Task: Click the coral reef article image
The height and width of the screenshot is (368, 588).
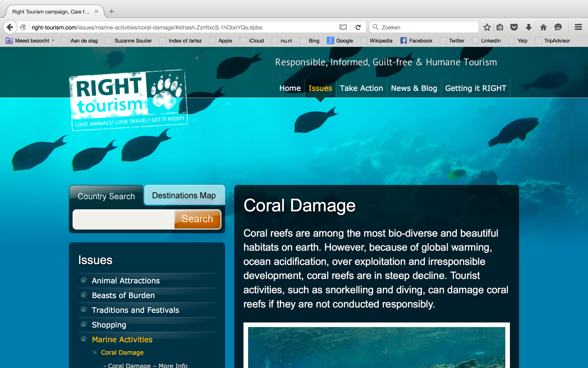Action: point(377,346)
